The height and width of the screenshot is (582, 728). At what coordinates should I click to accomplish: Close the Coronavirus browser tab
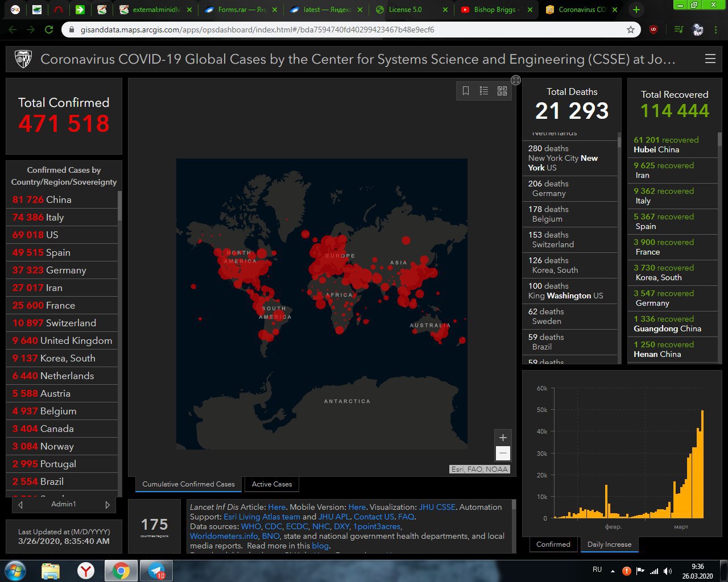615,10
